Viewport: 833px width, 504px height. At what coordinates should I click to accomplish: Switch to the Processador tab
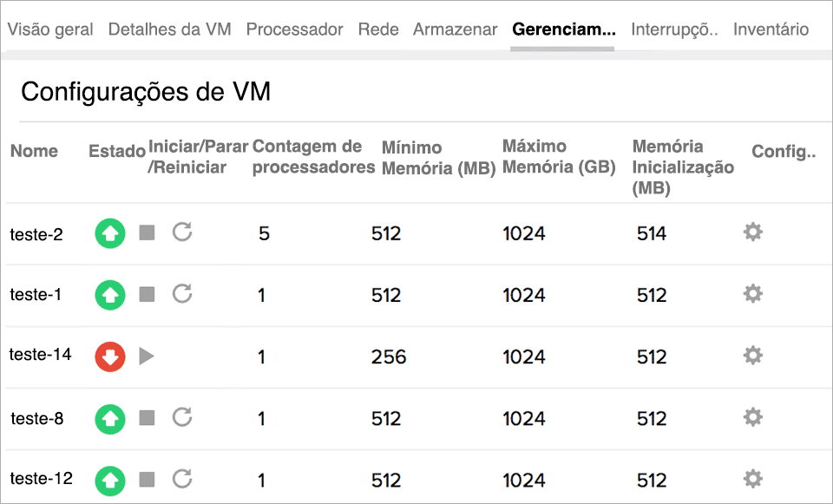(x=294, y=29)
